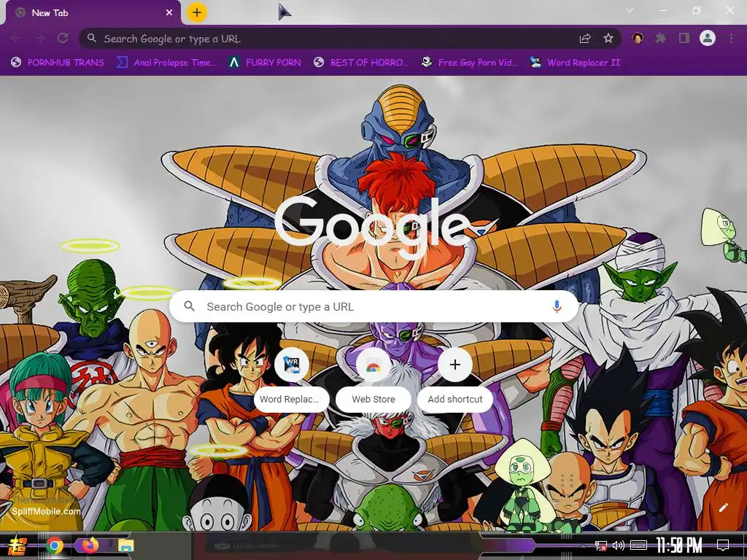Select the New Tab tab
Viewport: 747px width, 560px height.
pos(93,13)
